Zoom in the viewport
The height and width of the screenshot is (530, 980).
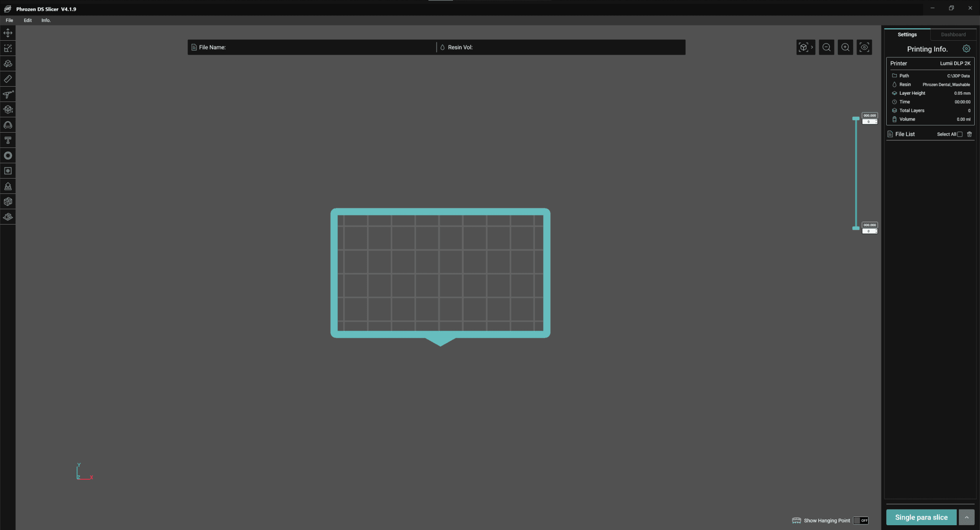tap(846, 47)
